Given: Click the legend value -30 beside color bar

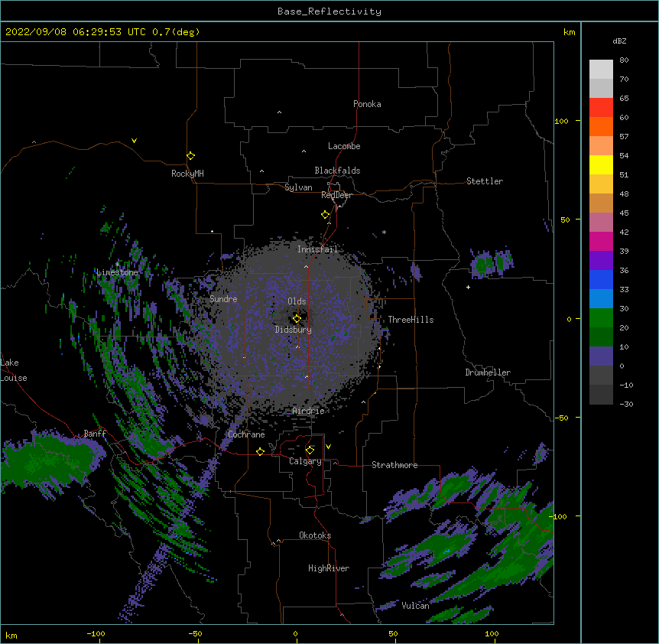Looking at the screenshot, I should 626,405.
